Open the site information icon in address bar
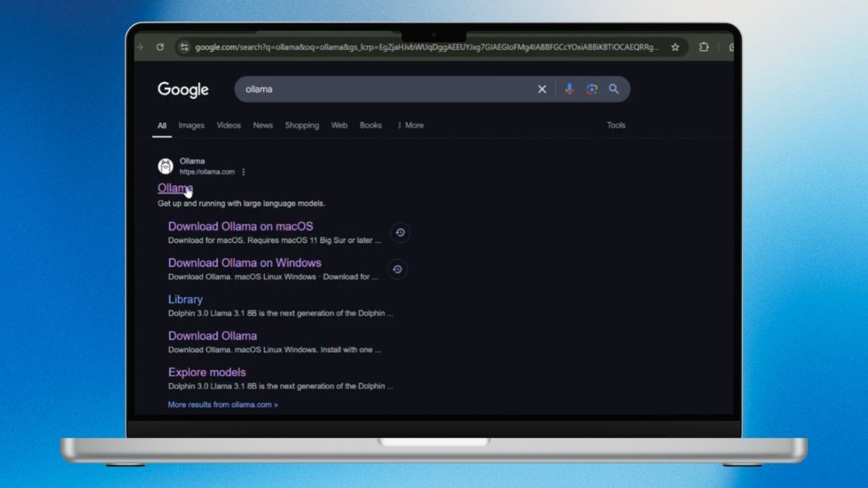The height and width of the screenshot is (488, 868). pyautogui.click(x=184, y=47)
